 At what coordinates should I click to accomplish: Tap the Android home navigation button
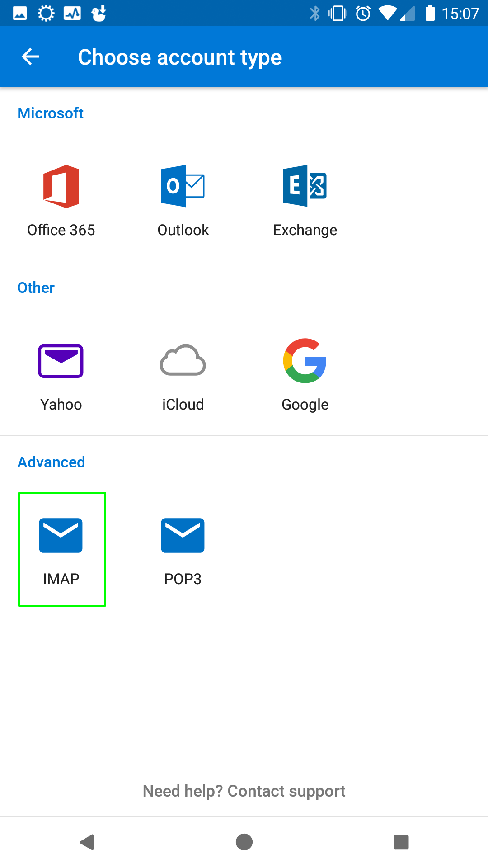[x=244, y=842]
